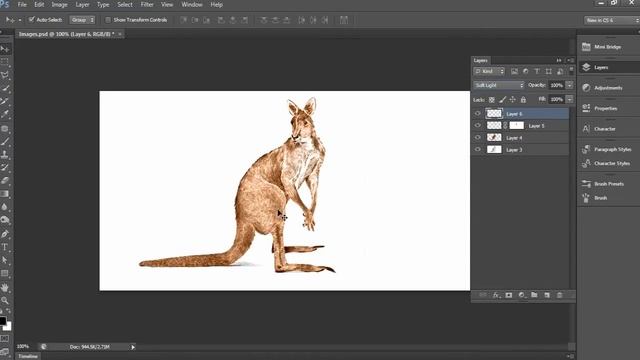Select the Dodge tool

point(5,220)
